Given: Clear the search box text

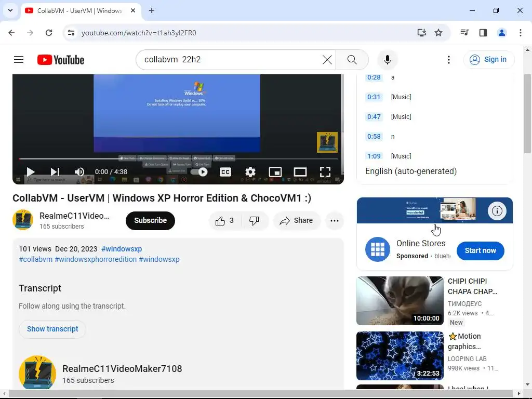Looking at the screenshot, I should [327, 60].
